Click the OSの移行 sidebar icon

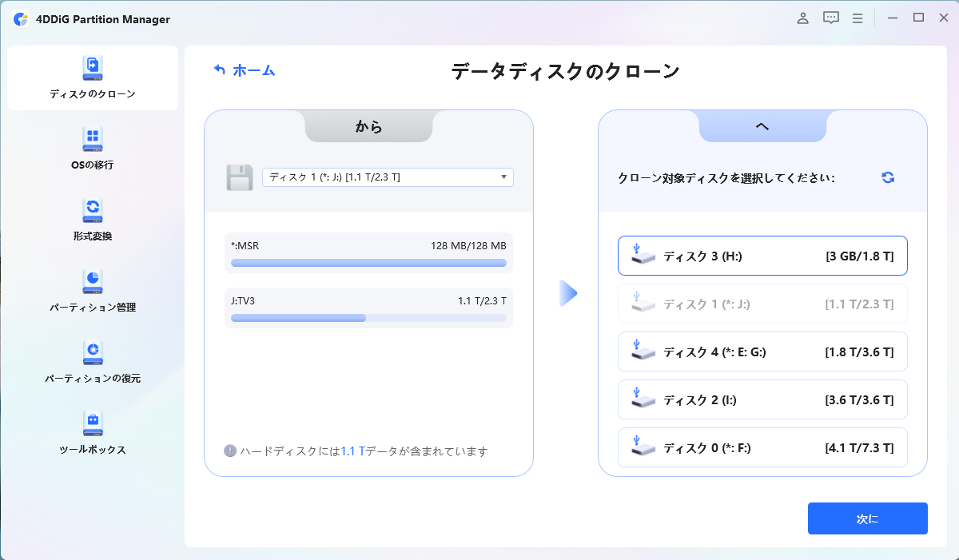click(93, 139)
